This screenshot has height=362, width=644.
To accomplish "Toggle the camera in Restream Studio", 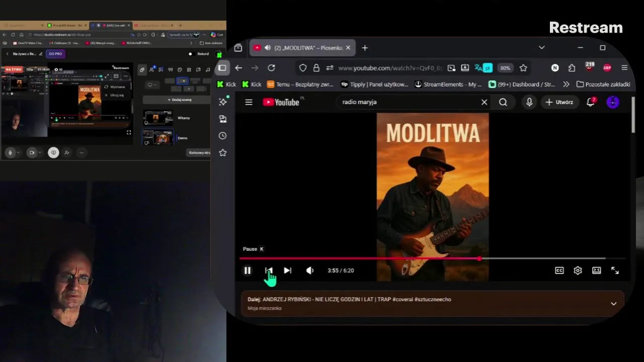I will 32,152.
